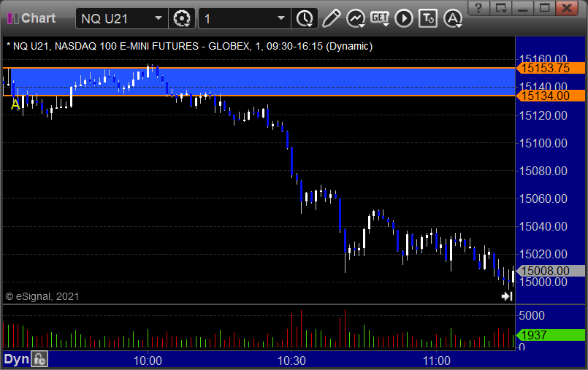Start bar replay play button

pyautogui.click(x=403, y=18)
